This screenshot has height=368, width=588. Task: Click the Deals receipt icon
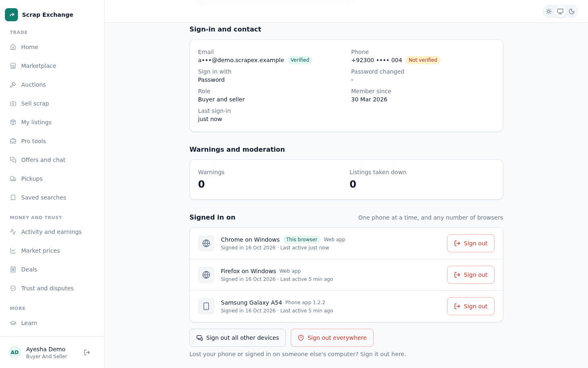tap(13, 269)
